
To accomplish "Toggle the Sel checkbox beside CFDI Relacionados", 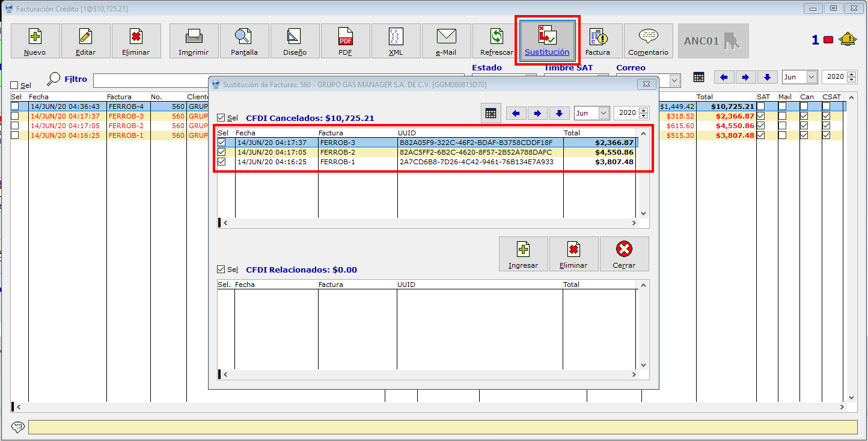I will click(221, 270).
